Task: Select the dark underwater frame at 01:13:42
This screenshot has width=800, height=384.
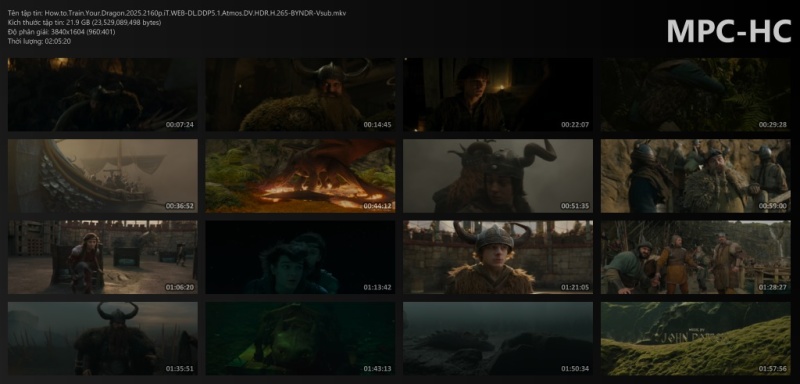Action: 300,257
